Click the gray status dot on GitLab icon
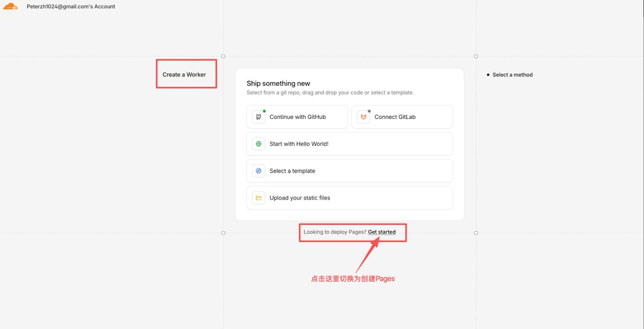The image size is (644, 329). (x=369, y=111)
